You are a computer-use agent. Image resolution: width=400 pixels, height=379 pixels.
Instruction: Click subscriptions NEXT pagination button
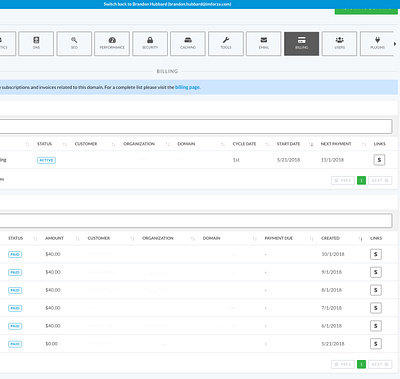click(380, 180)
